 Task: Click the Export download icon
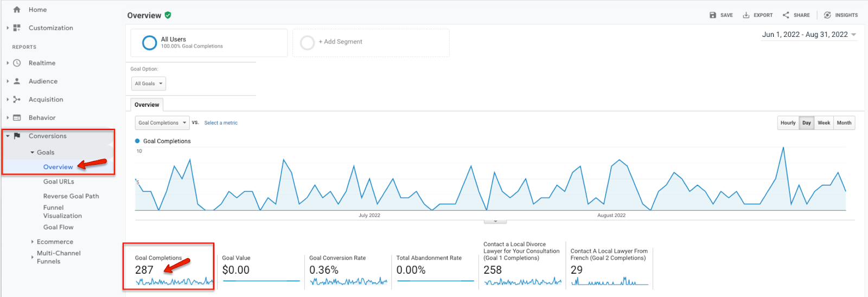[x=746, y=15]
